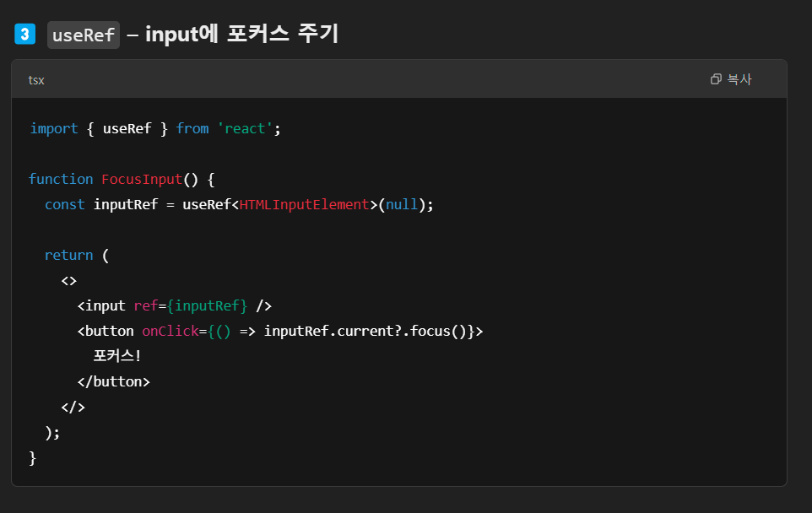This screenshot has height=513, width=812.
Task: Click the FocusInput function name
Action: tap(142, 179)
